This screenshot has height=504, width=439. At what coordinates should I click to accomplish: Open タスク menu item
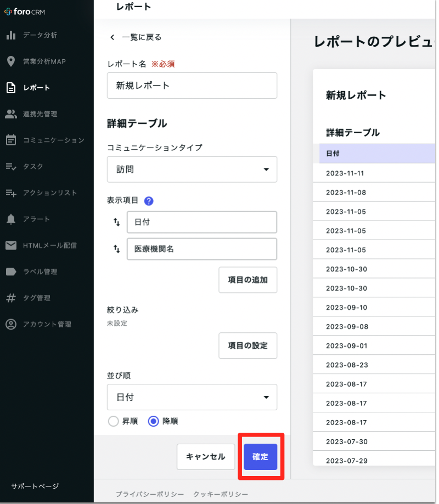click(33, 167)
